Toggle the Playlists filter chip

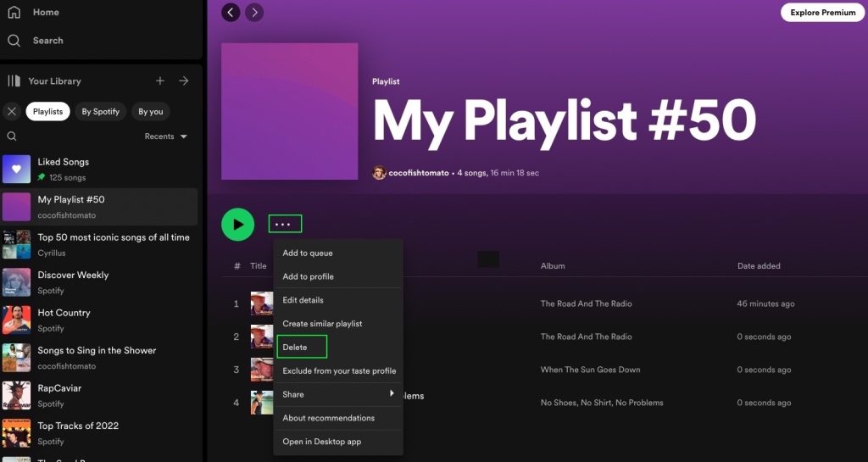(47, 111)
